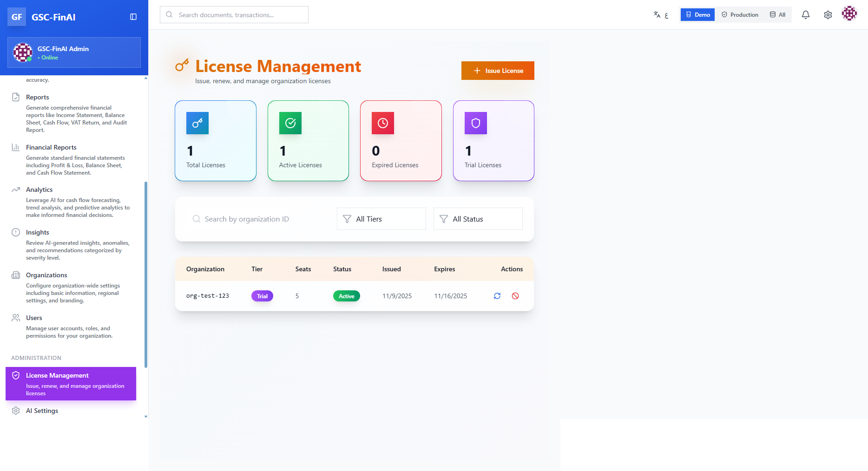The image size is (868, 471).
Task: Open the All Tiers filter dropdown
Action: (x=381, y=218)
